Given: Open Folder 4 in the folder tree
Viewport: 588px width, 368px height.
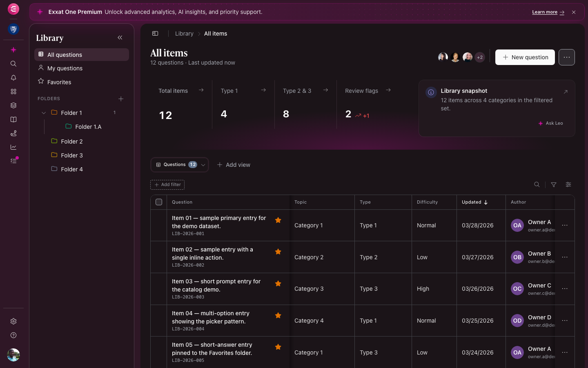Looking at the screenshot, I should coord(71,169).
